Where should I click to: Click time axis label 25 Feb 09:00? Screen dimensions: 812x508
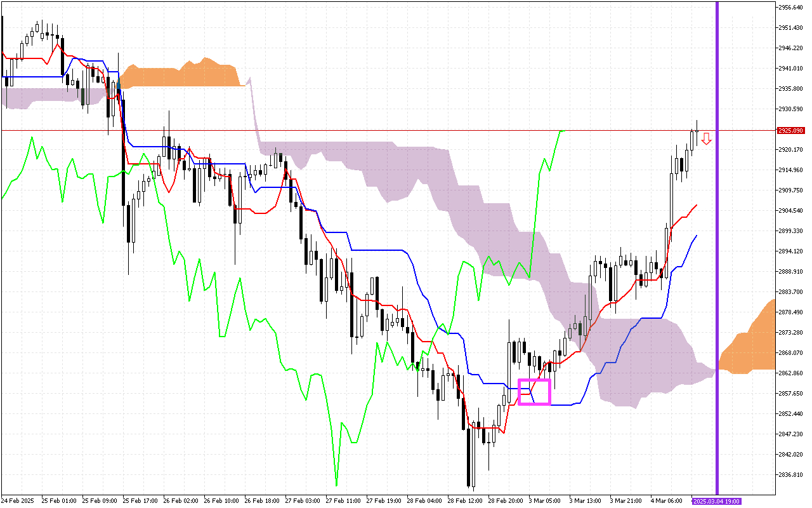(98, 501)
